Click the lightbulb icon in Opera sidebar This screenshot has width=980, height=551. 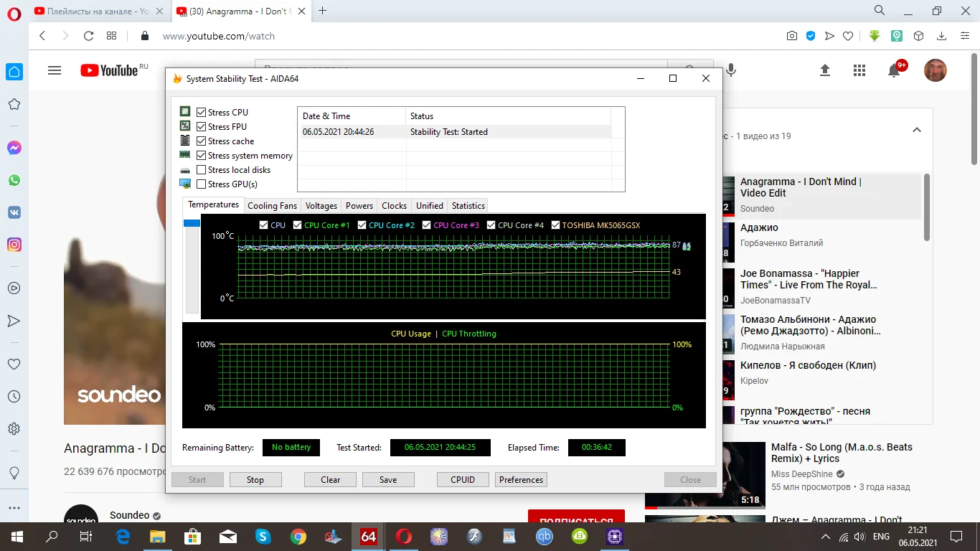pos(14,473)
